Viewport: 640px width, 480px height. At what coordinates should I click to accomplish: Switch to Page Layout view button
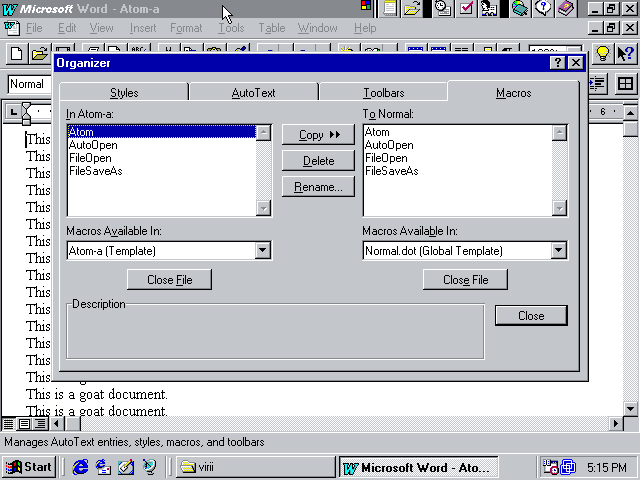point(24,424)
